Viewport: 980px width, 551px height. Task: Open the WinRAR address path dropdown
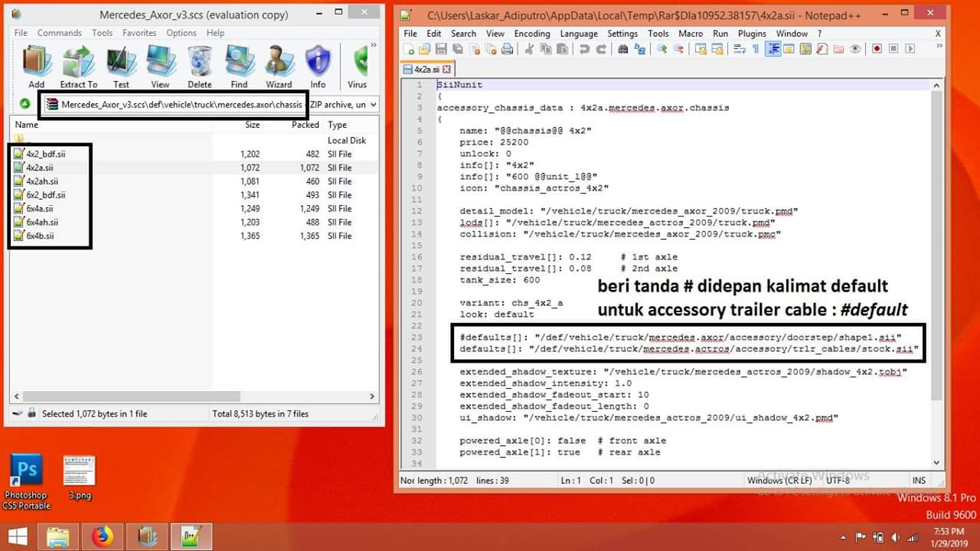(x=373, y=104)
